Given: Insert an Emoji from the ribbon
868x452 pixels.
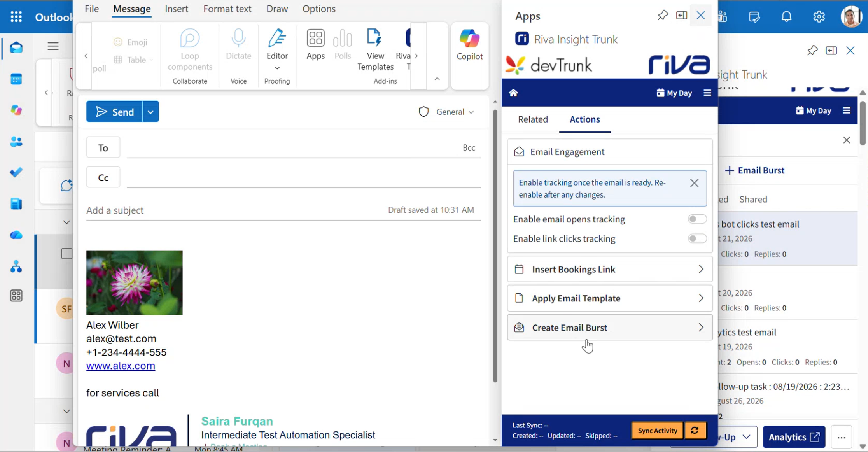Looking at the screenshot, I should click(131, 42).
